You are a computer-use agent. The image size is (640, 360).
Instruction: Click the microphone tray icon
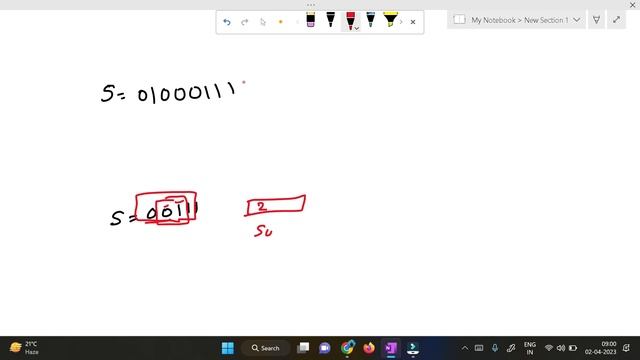[x=495, y=348]
